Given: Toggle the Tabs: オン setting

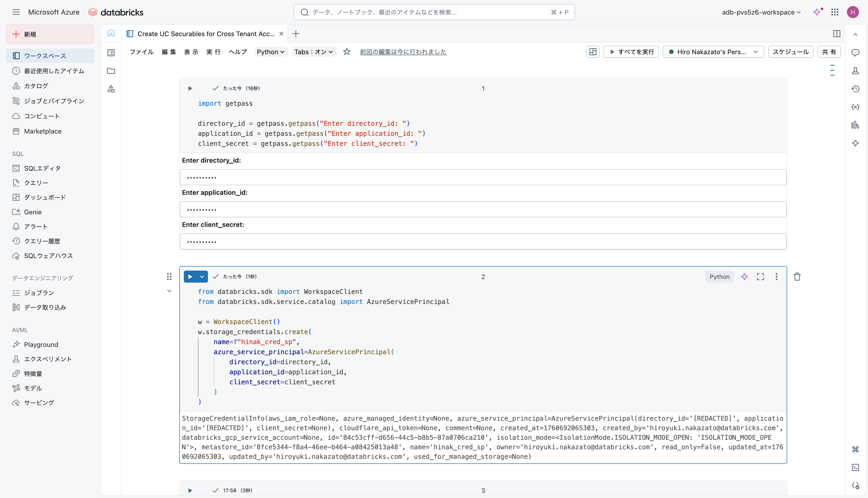Looking at the screenshot, I should point(314,52).
